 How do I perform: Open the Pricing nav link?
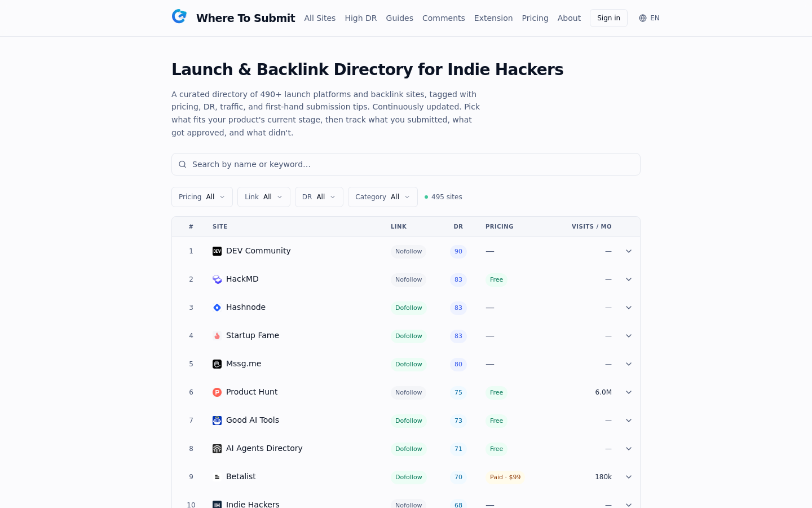(535, 18)
